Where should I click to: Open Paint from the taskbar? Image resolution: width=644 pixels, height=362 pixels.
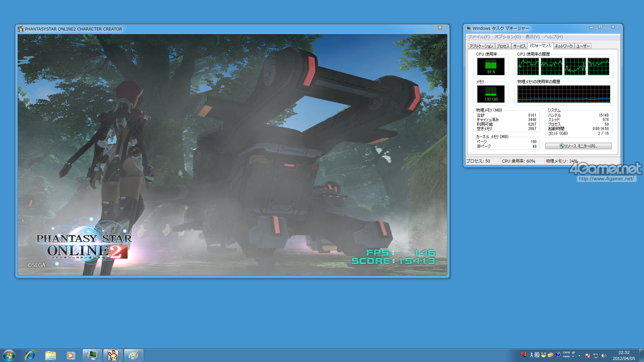[x=133, y=355]
